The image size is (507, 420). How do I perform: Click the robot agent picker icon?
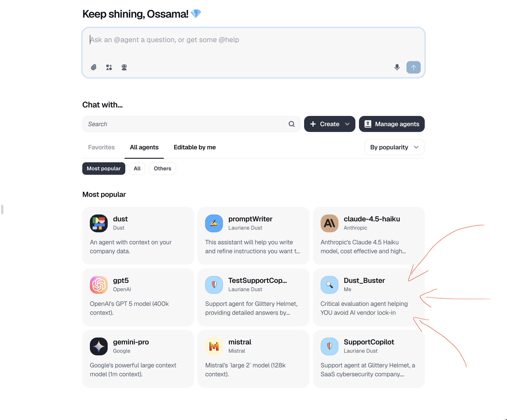[x=124, y=67]
